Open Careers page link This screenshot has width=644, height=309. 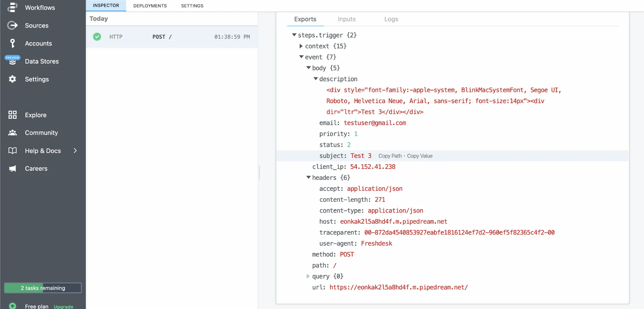(36, 169)
